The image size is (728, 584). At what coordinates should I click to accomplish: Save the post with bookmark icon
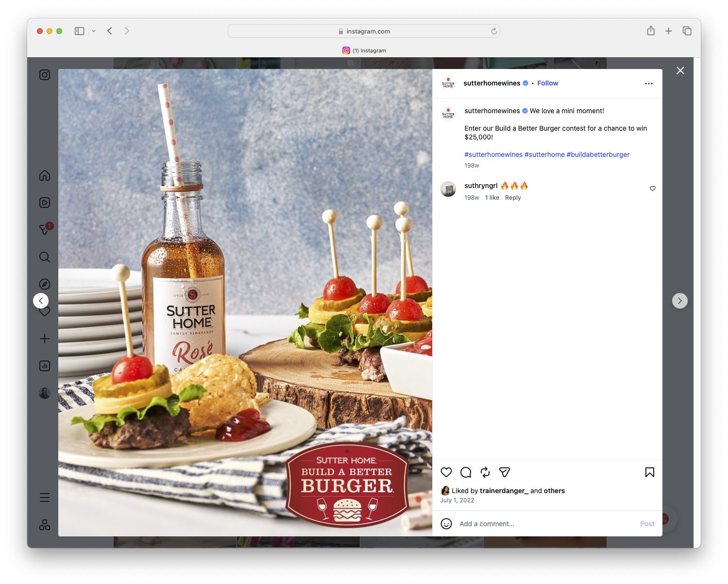coord(650,472)
